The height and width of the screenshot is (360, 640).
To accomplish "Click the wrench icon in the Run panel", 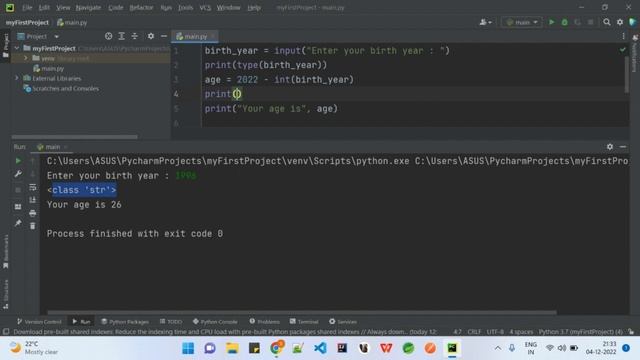I will click(18, 174).
